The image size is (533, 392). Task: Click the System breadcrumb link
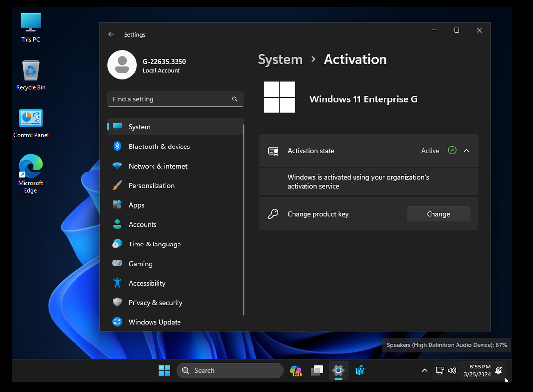point(280,59)
